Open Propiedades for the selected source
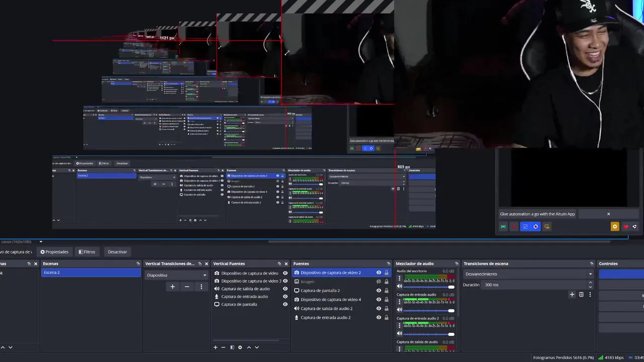Viewport: 644px width, 362px height. pos(54,252)
